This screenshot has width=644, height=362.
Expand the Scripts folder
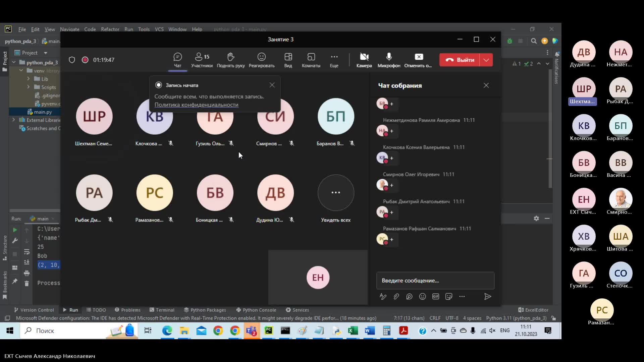(x=29, y=87)
